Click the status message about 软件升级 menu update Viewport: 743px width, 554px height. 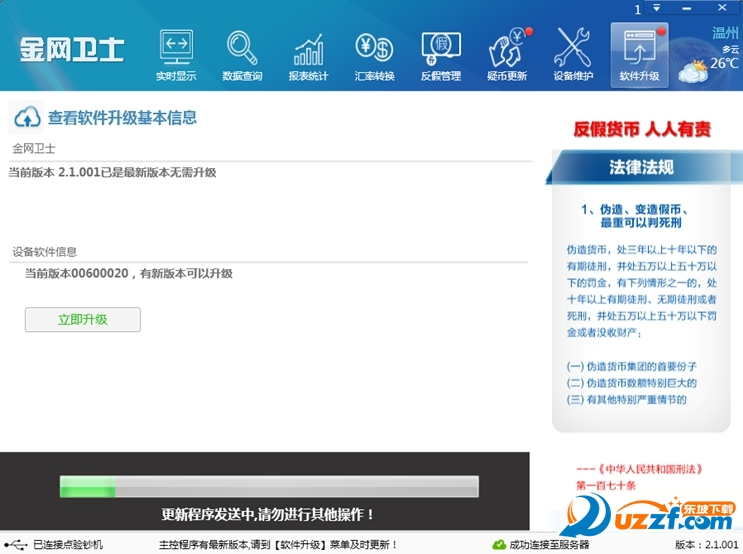pyautogui.click(x=278, y=545)
